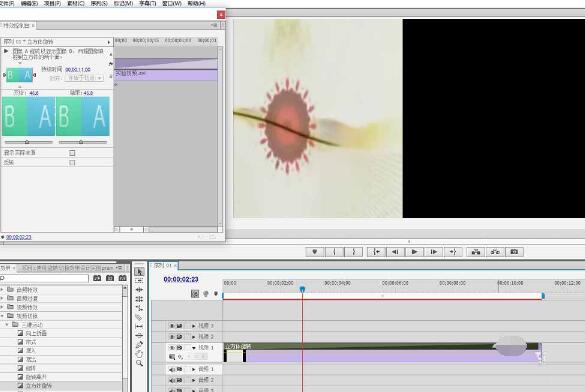Screen dimensions: 585x392
Task: Open the Clip (C) menu
Action: coord(75,3)
